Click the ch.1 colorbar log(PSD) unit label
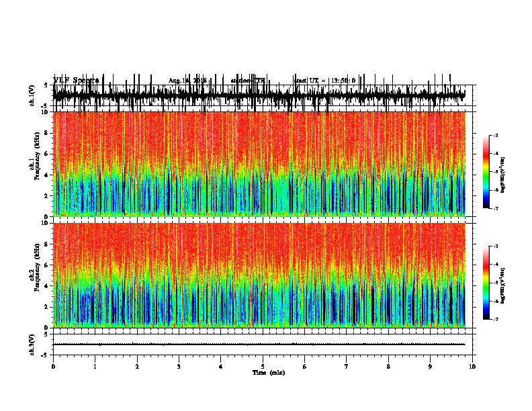 coord(503,175)
